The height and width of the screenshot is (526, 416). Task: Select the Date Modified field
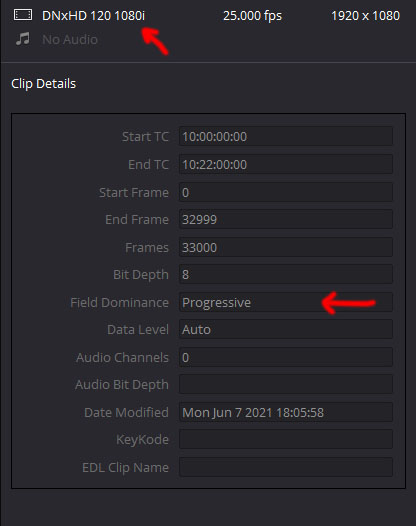[286, 412]
